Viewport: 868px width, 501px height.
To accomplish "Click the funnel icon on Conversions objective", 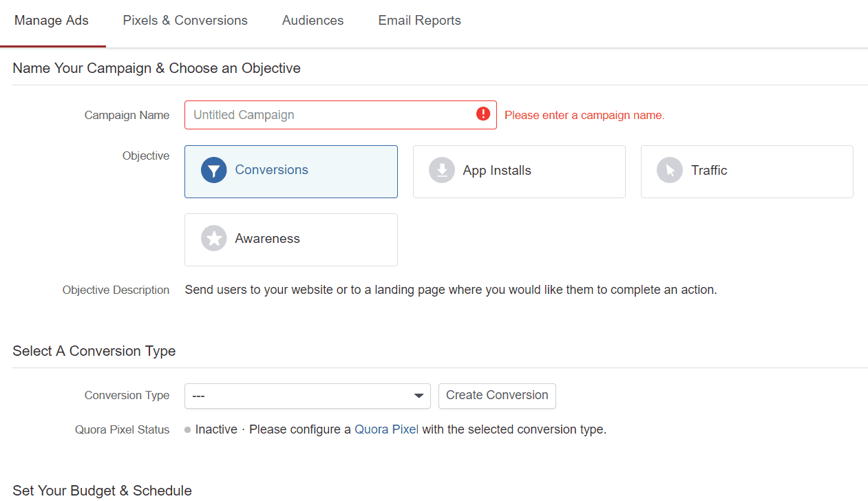I will coord(213,169).
